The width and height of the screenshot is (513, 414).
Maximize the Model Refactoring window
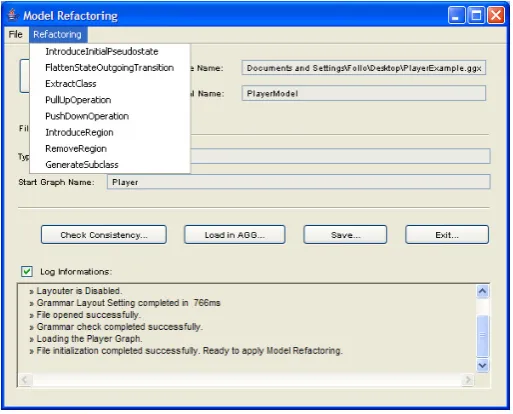click(476, 15)
